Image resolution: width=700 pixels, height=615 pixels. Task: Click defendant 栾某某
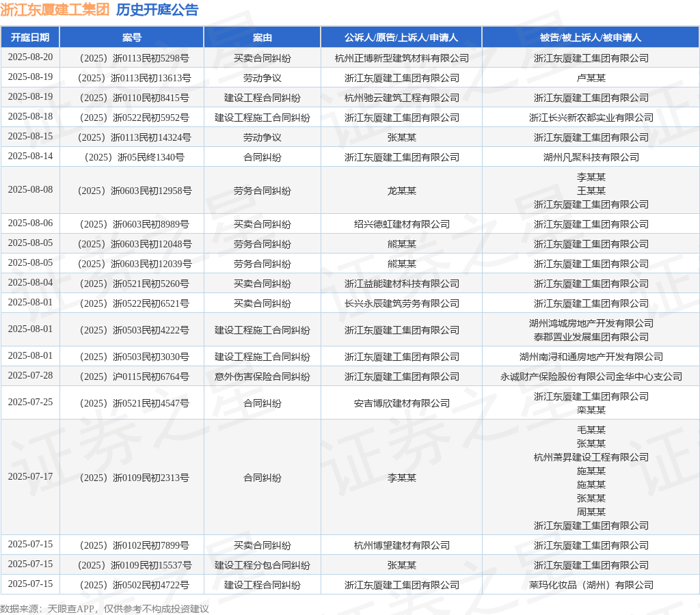coord(591,411)
